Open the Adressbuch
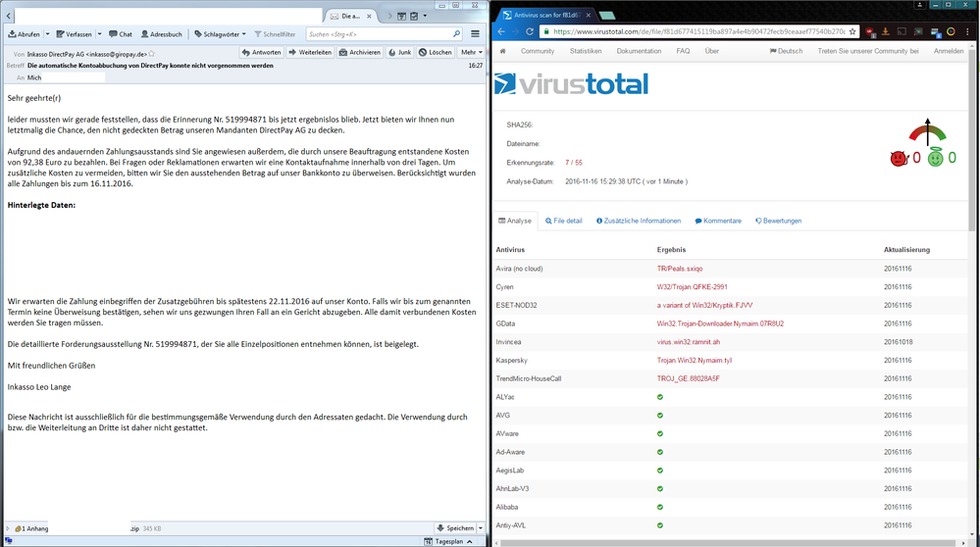 coord(161,34)
